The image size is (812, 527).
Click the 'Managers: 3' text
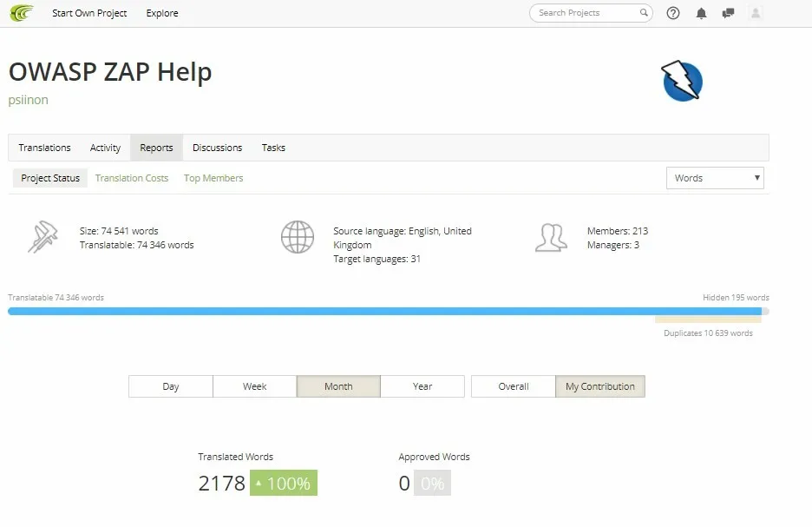point(613,245)
